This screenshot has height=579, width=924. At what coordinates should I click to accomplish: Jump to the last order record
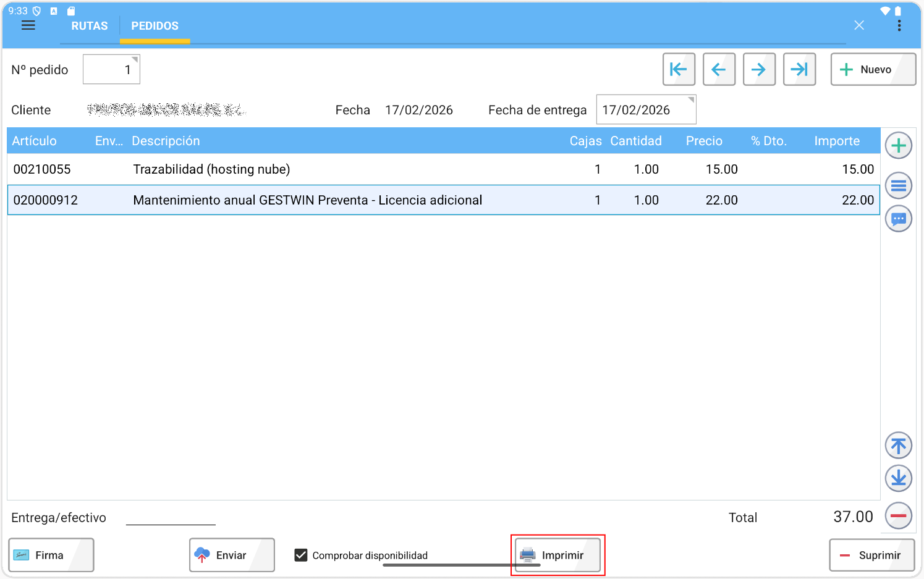pyautogui.click(x=799, y=69)
